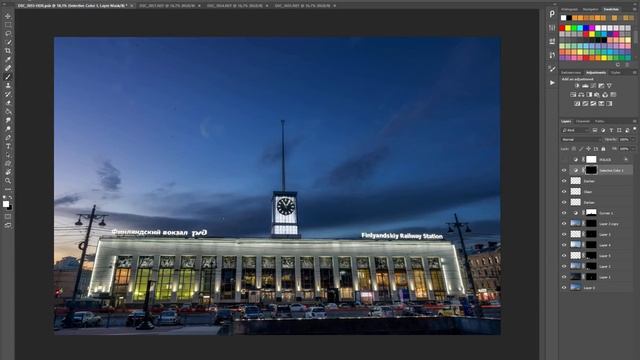Switch to the Channels tab
The width and height of the screenshot is (640, 360).
click(583, 121)
